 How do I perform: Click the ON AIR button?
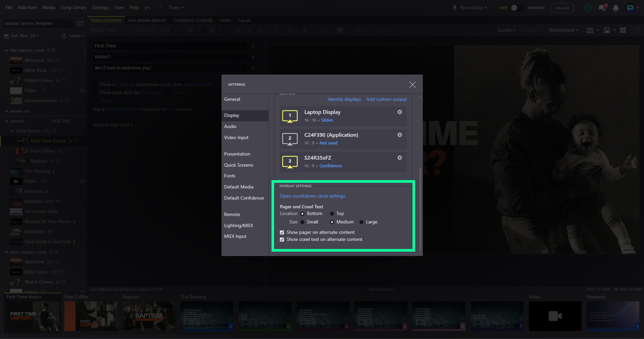pos(562,8)
